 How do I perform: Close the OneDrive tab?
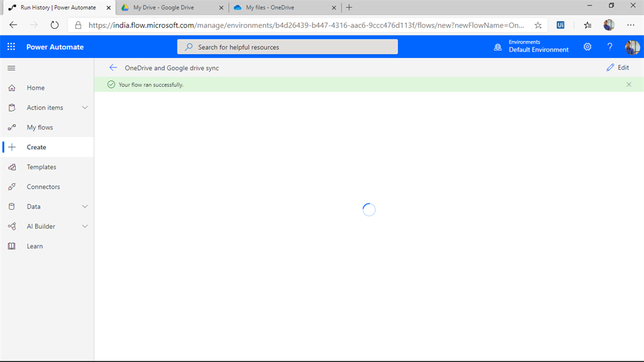pyautogui.click(x=333, y=8)
